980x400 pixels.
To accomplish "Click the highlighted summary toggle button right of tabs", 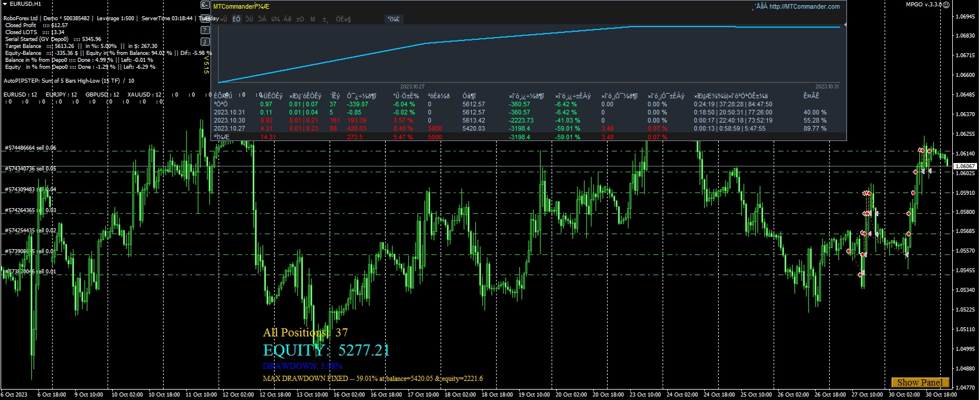I will coord(394,19).
